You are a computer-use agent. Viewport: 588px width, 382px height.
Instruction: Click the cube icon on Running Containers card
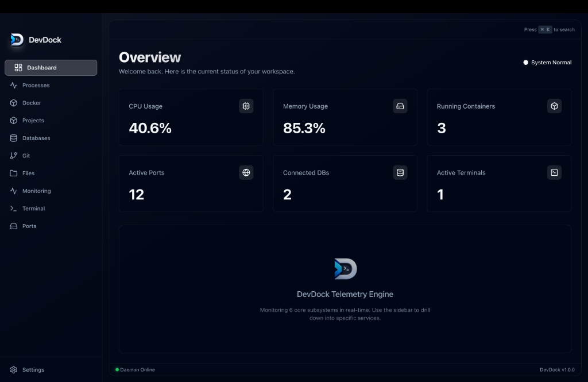[554, 106]
